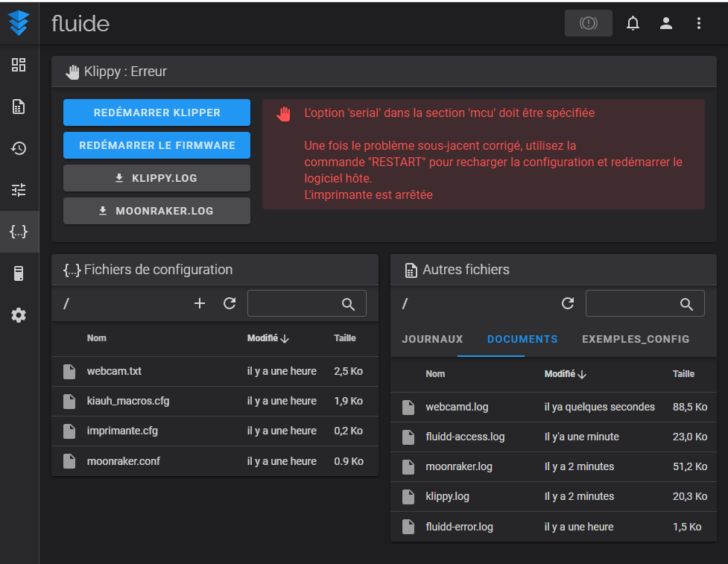Open the three-dot overflow menu
This screenshot has height=564, width=728.
pos(699,23)
